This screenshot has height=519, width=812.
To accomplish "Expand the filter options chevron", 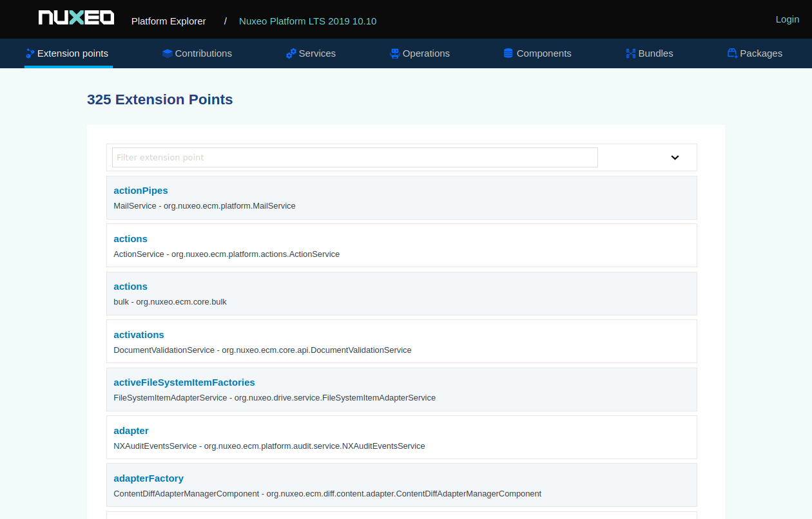I will [675, 158].
